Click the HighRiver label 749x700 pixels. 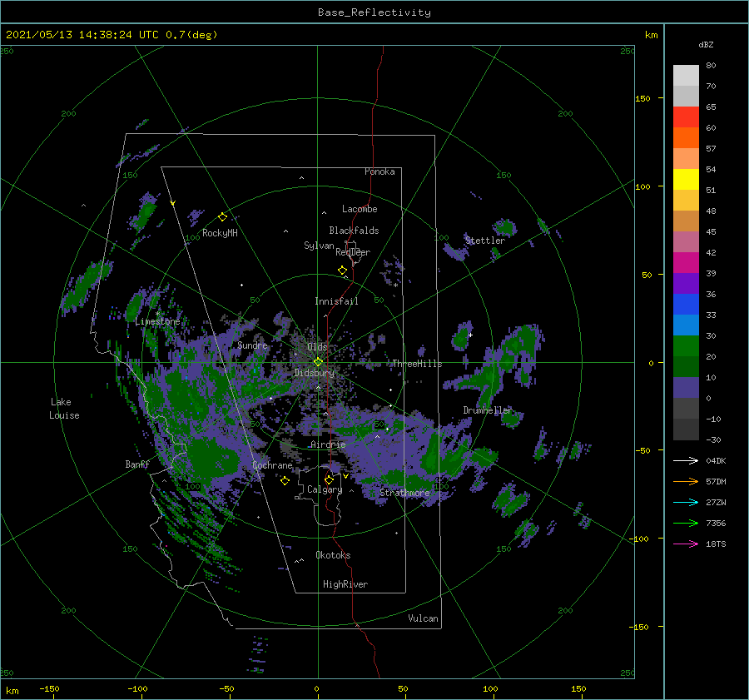(x=345, y=584)
